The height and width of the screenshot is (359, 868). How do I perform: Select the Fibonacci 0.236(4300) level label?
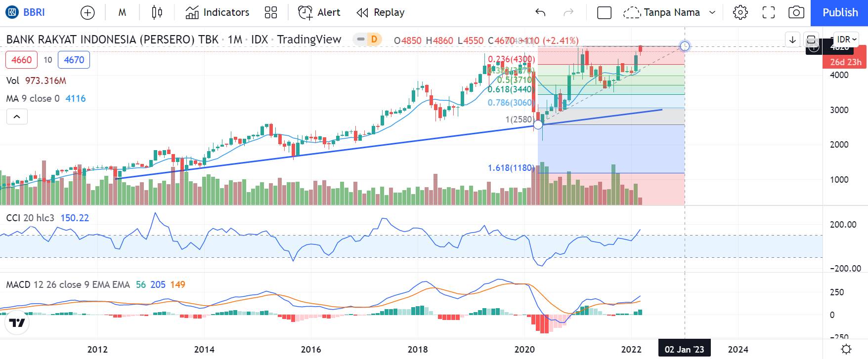tap(511, 59)
